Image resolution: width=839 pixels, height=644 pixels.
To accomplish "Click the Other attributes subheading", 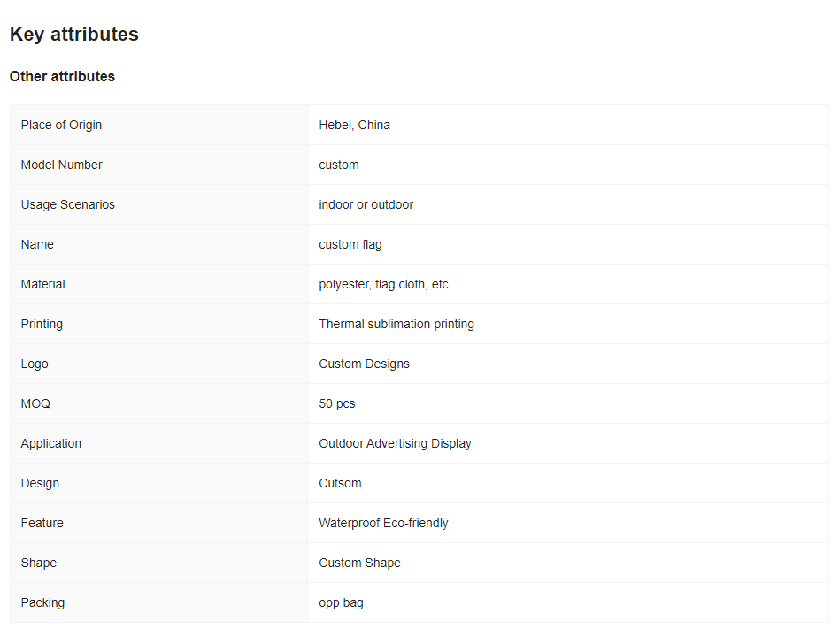I will tap(62, 76).
